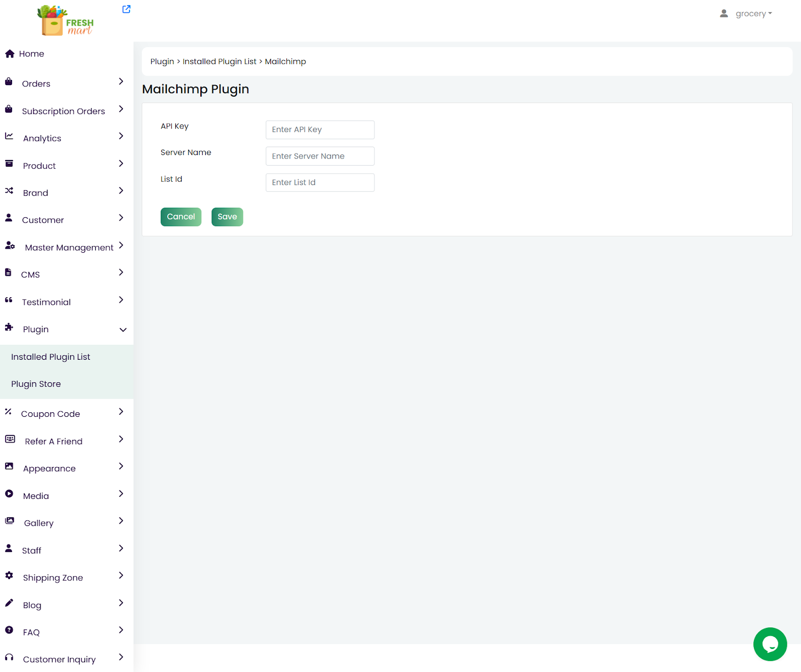Click the external link icon beside logo
This screenshot has width=801, height=672.
point(126,9)
